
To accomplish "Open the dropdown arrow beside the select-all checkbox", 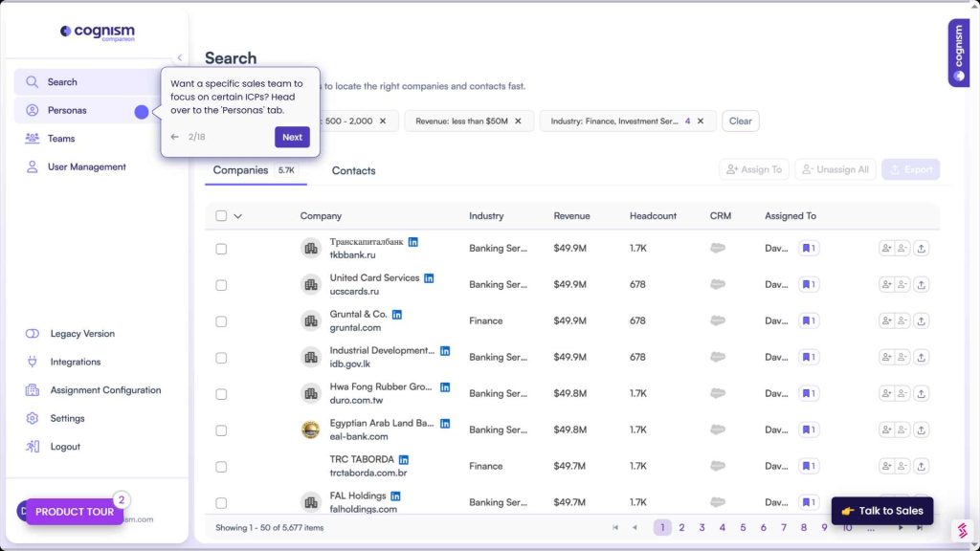I will pyautogui.click(x=236, y=215).
